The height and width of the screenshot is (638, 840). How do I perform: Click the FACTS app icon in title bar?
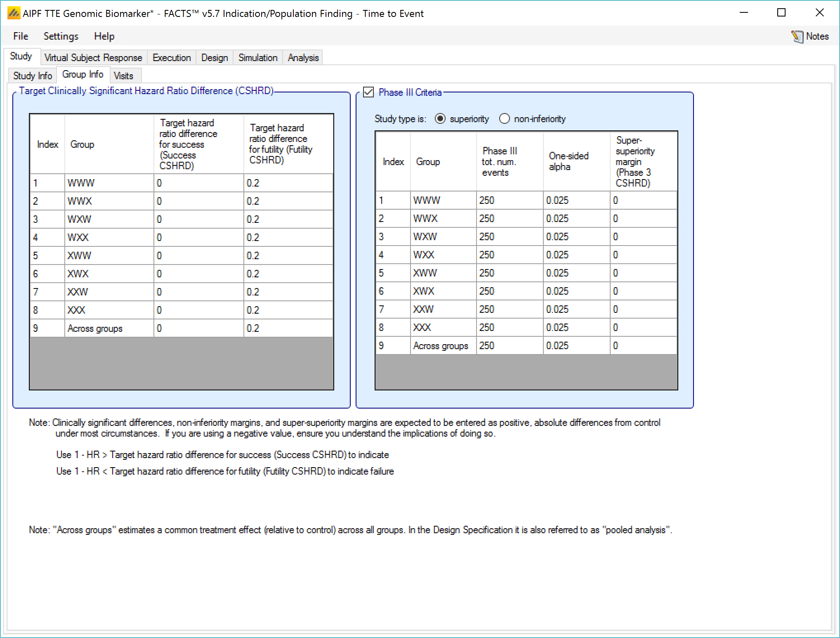[14, 14]
